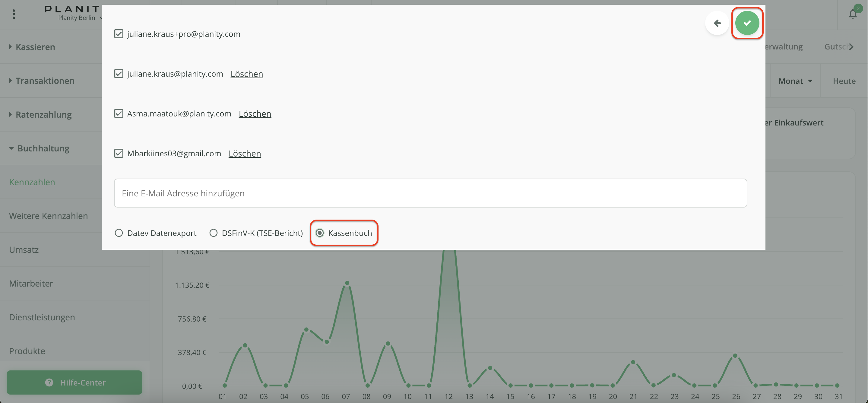Image resolution: width=868 pixels, height=403 pixels.
Task: Open the Hilfe-Center button
Action: (x=74, y=382)
